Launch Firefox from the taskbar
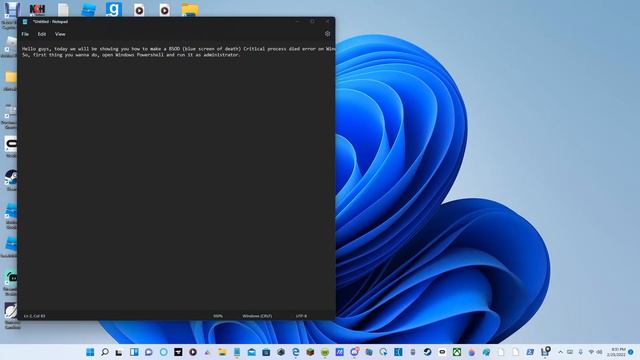 (x=471, y=352)
